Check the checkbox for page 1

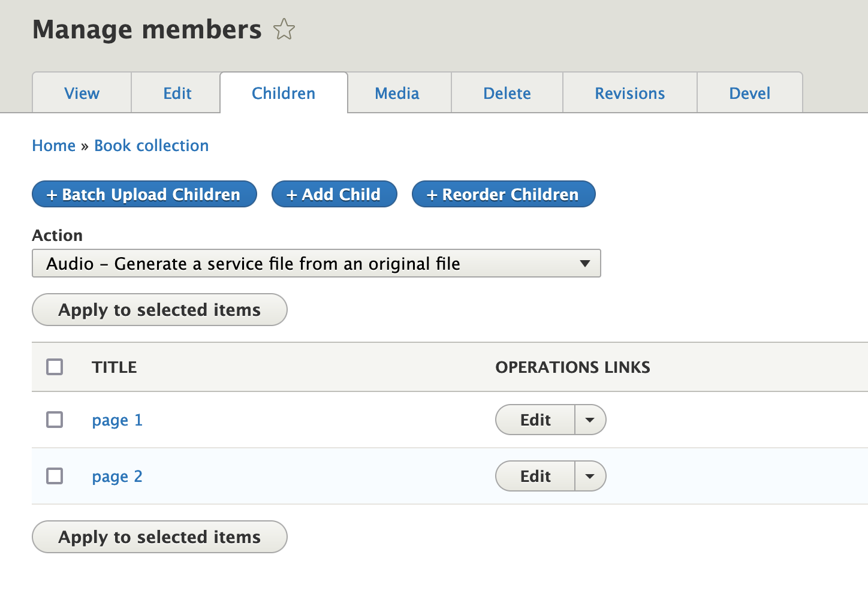55,420
